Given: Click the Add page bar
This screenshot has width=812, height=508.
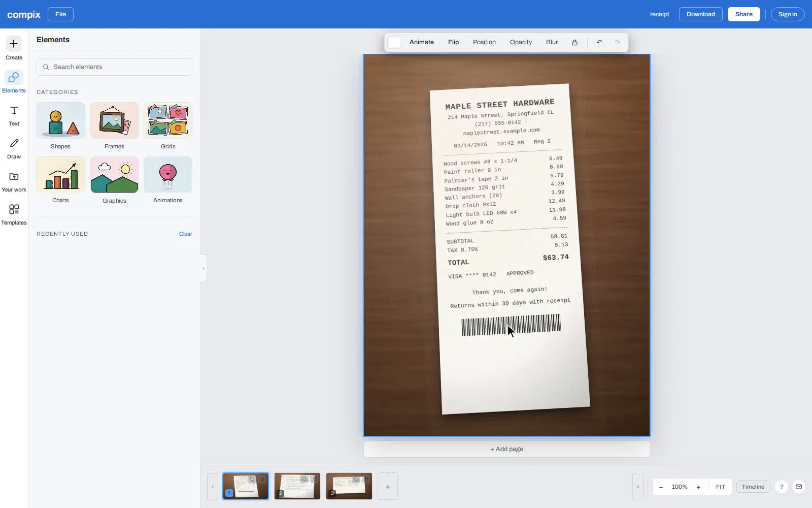Looking at the screenshot, I should pyautogui.click(x=506, y=449).
